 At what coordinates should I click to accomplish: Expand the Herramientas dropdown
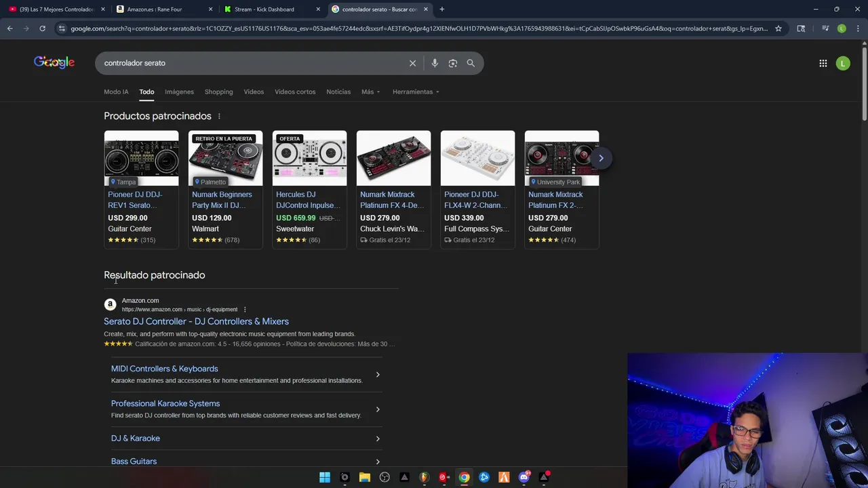[416, 91]
